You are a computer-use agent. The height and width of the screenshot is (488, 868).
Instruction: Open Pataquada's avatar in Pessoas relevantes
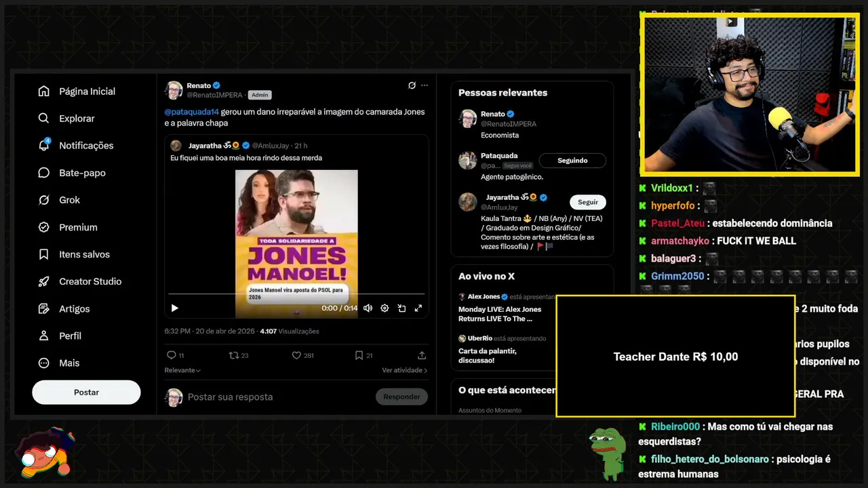pyautogui.click(x=467, y=160)
